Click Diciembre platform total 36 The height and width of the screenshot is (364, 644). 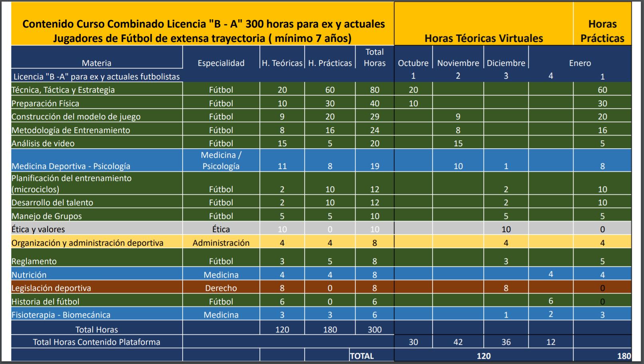coord(506,342)
